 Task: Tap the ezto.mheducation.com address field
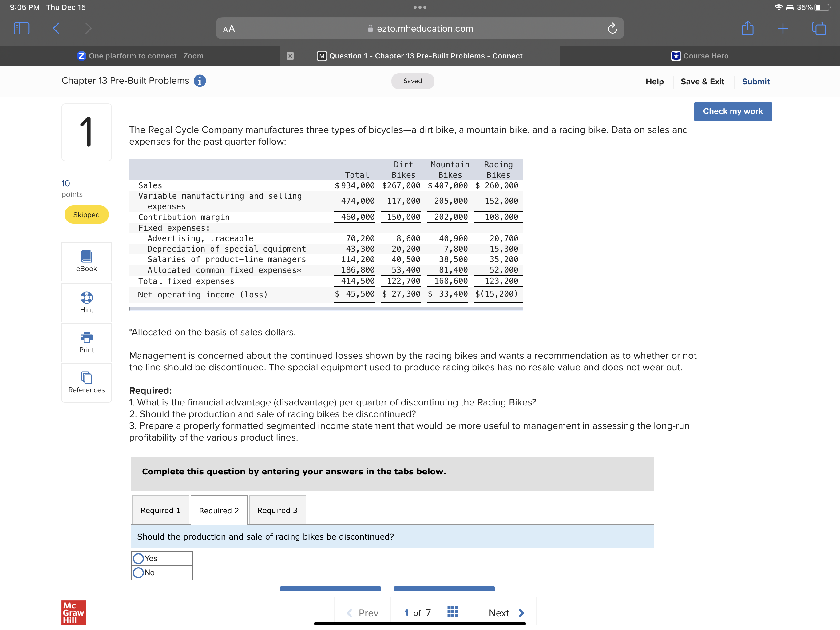tap(425, 29)
